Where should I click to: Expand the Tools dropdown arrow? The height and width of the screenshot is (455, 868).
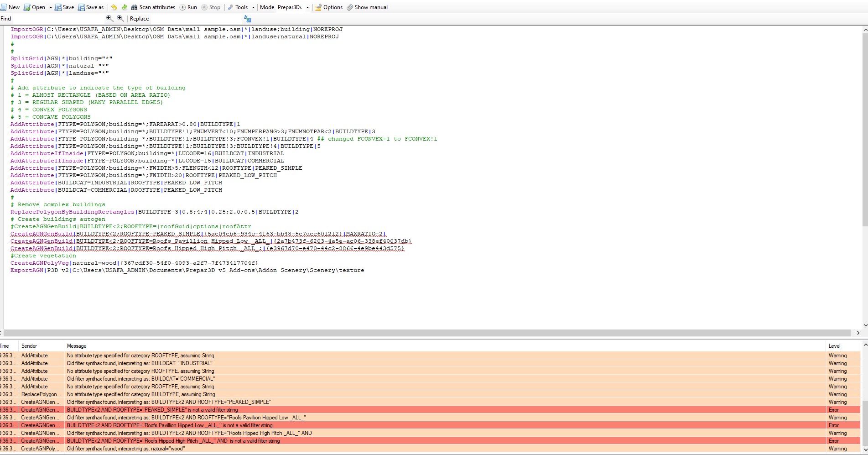point(253,7)
